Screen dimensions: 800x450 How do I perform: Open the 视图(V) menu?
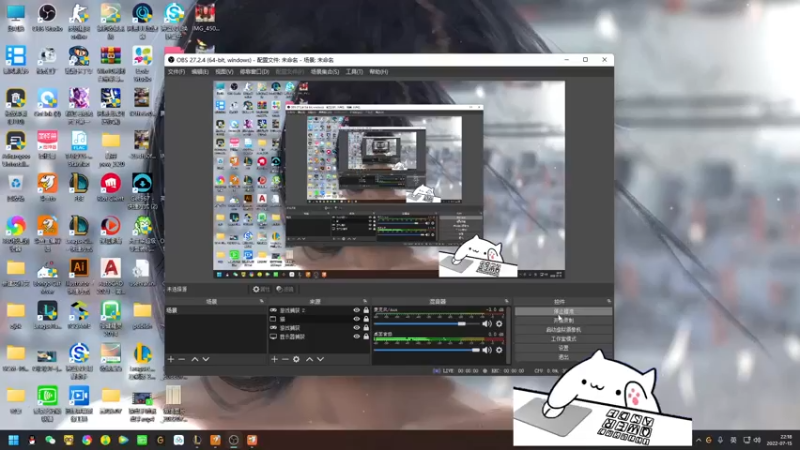224,72
